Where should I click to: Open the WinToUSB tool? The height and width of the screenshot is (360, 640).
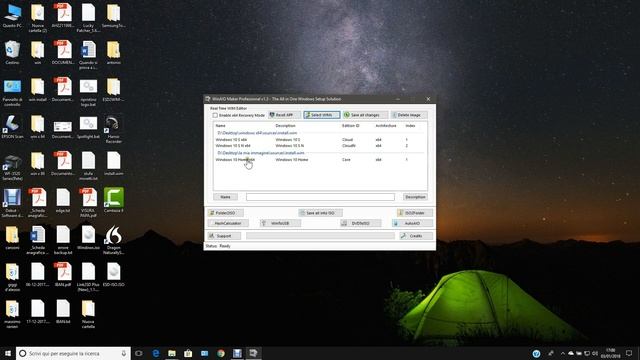click(280, 223)
